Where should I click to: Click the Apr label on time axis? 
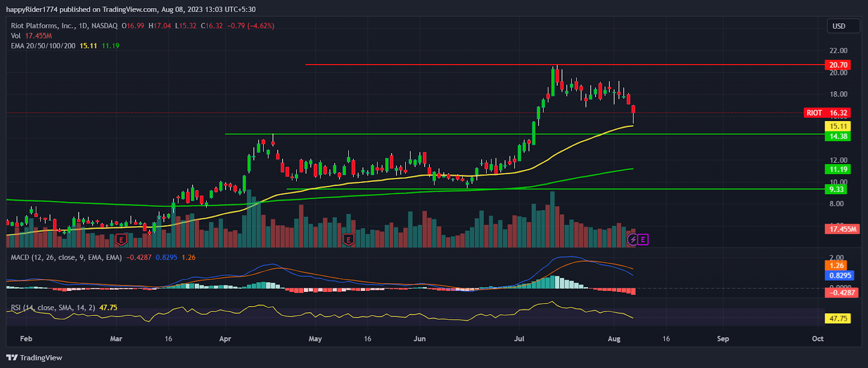click(225, 339)
